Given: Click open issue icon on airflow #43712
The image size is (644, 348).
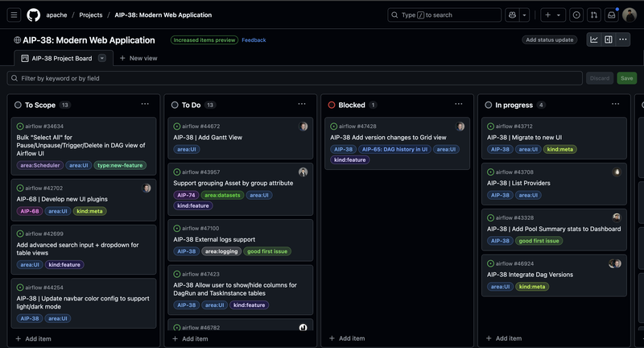Looking at the screenshot, I should (x=490, y=126).
